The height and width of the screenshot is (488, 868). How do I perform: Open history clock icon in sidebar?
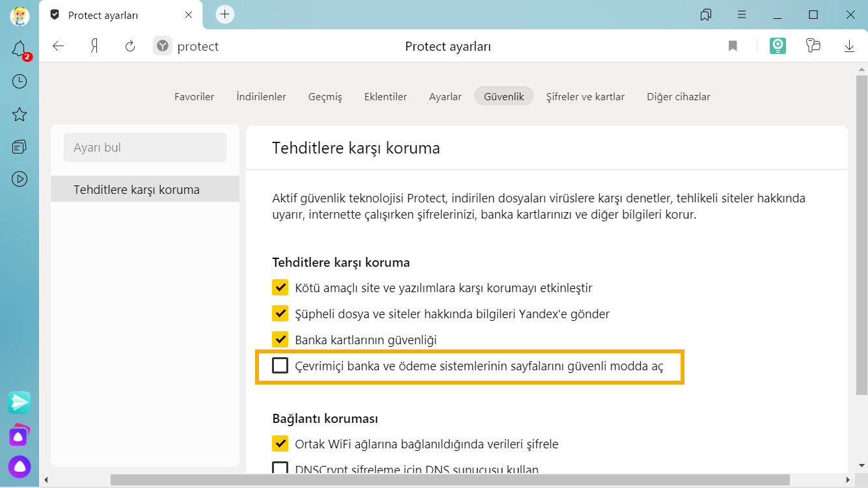click(20, 81)
